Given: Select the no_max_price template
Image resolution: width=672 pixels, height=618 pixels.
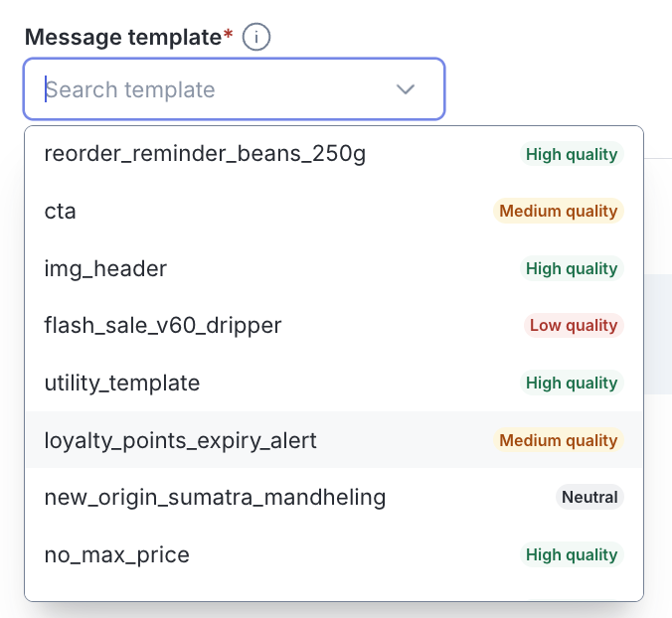Looking at the screenshot, I should point(334,554).
